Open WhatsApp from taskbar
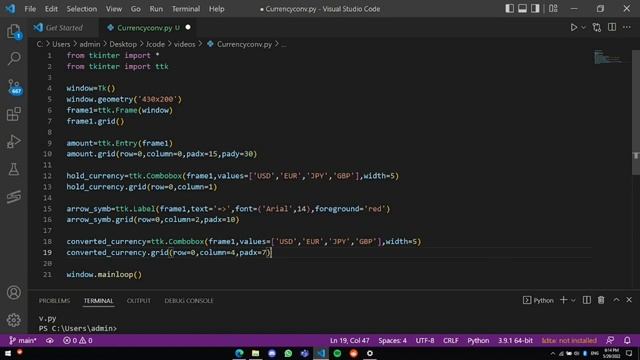Screen dimensions: 640x360 click(x=288, y=353)
